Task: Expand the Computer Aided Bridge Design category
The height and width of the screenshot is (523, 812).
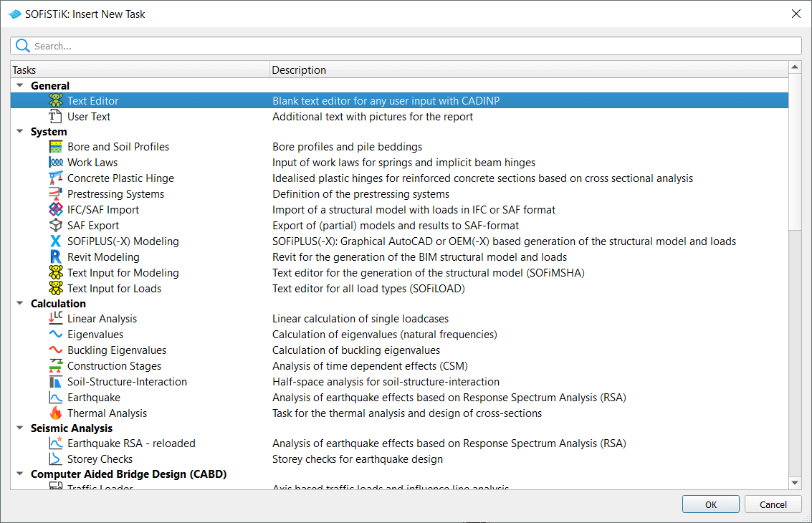Action: (19, 474)
